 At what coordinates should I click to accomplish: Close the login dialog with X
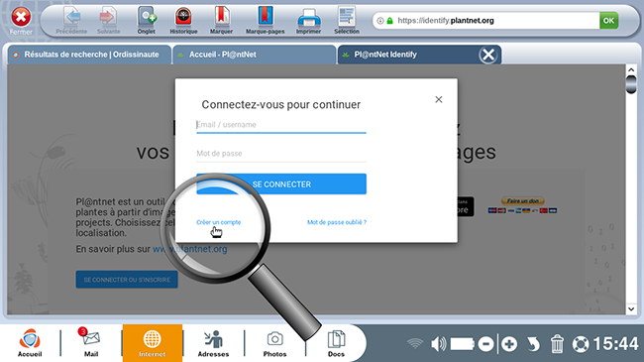point(439,99)
